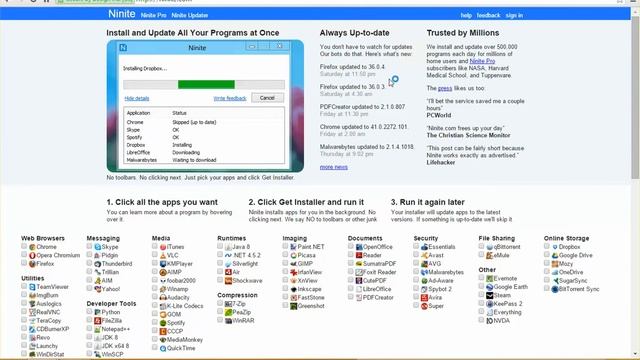640x360 pixels.
Task: Click the Avast icon in Security
Action: (424, 256)
